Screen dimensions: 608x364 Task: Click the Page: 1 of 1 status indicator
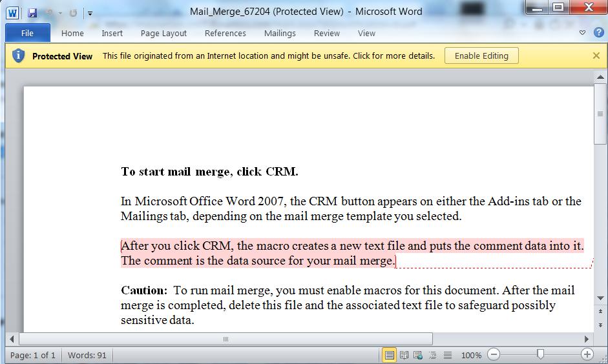[x=33, y=355]
